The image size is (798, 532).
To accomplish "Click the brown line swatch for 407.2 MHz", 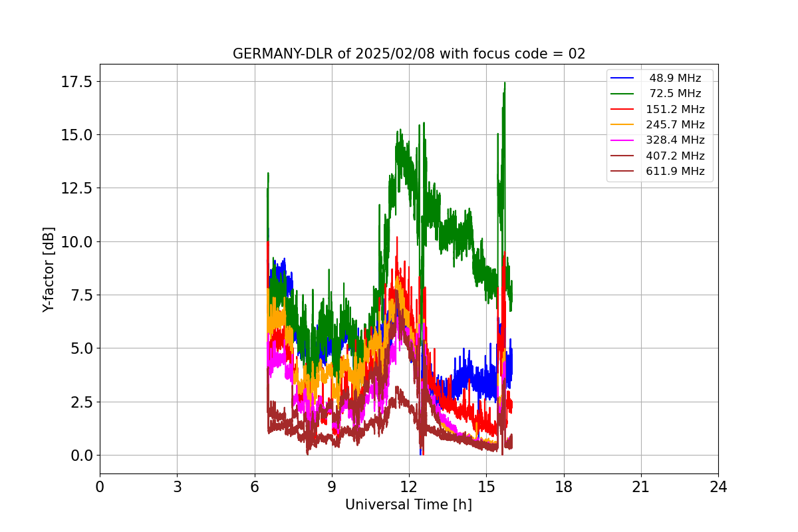I will coord(622,156).
